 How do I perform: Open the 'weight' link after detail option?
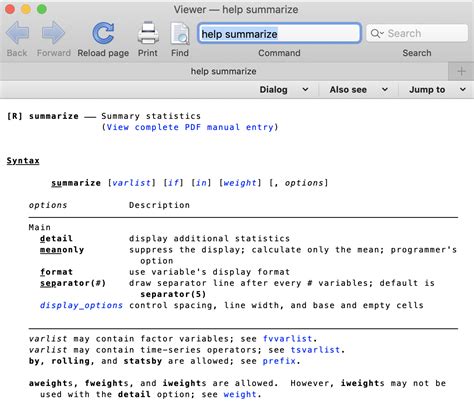[x=240, y=394]
